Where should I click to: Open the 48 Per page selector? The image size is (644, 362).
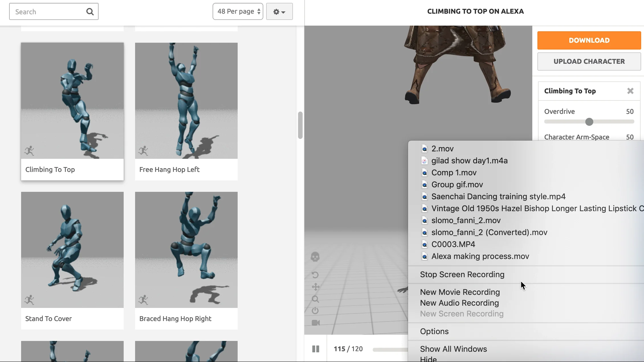click(x=238, y=11)
